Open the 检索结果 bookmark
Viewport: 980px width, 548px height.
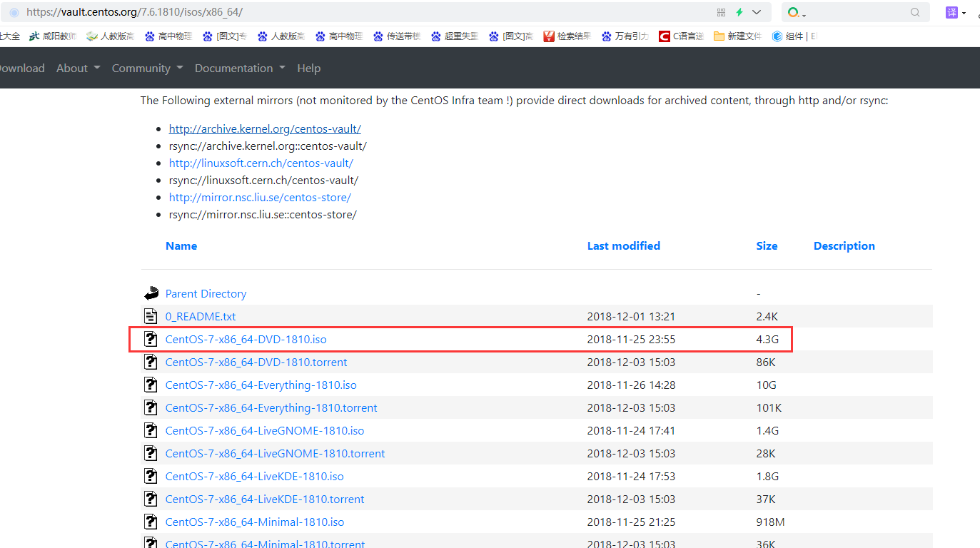coord(567,36)
